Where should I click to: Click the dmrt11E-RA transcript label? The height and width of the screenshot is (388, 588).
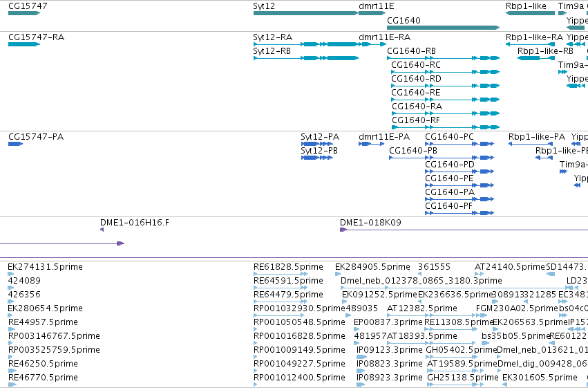[384, 37]
